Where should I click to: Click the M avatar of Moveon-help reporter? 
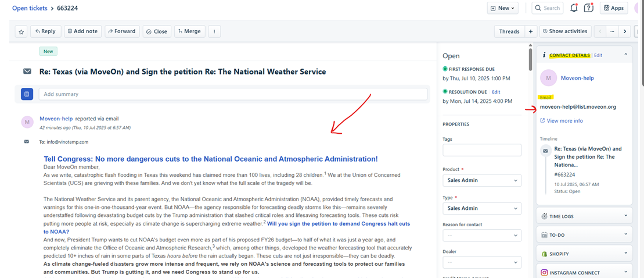coord(27,122)
